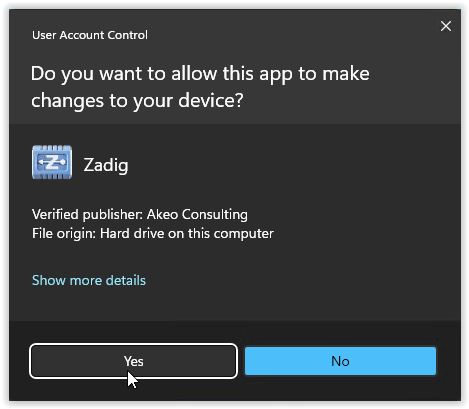Expand the Show more details link
The width and height of the screenshot is (469, 409).
[x=89, y=280]
